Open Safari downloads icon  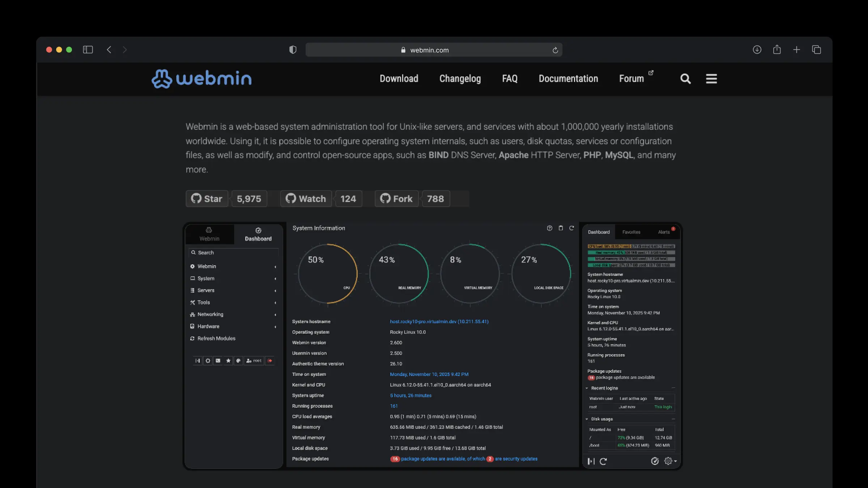click(x=757, y=50)
